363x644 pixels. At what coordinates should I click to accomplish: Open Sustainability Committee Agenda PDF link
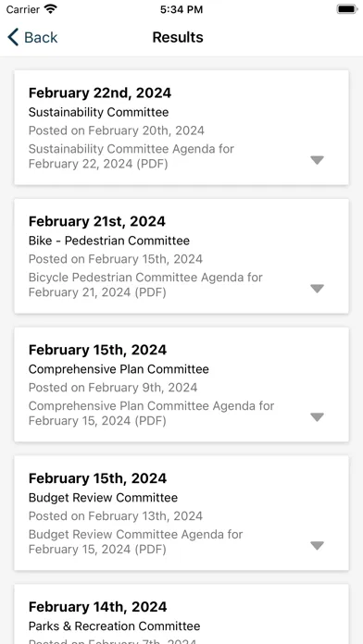(131, 156)
